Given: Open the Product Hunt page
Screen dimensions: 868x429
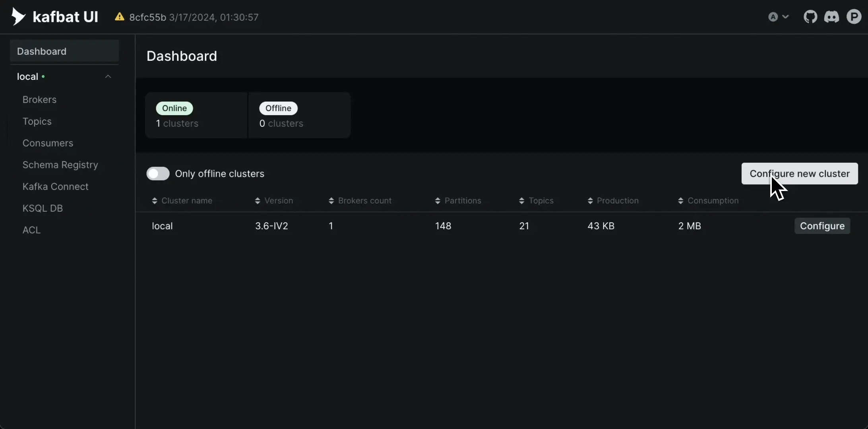Looking at the screenshot, I should pyautogui.click(x=854, y=17).
